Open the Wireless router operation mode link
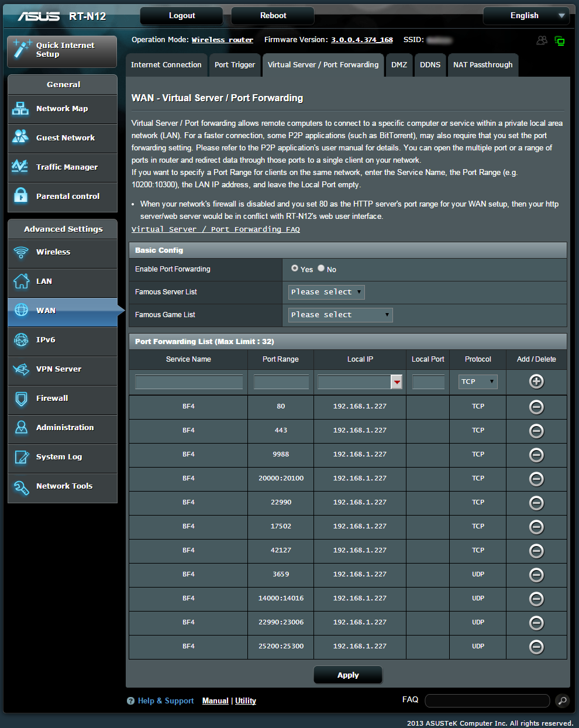Viewport: 579px width, 728px height. click(x=222, y=40)
